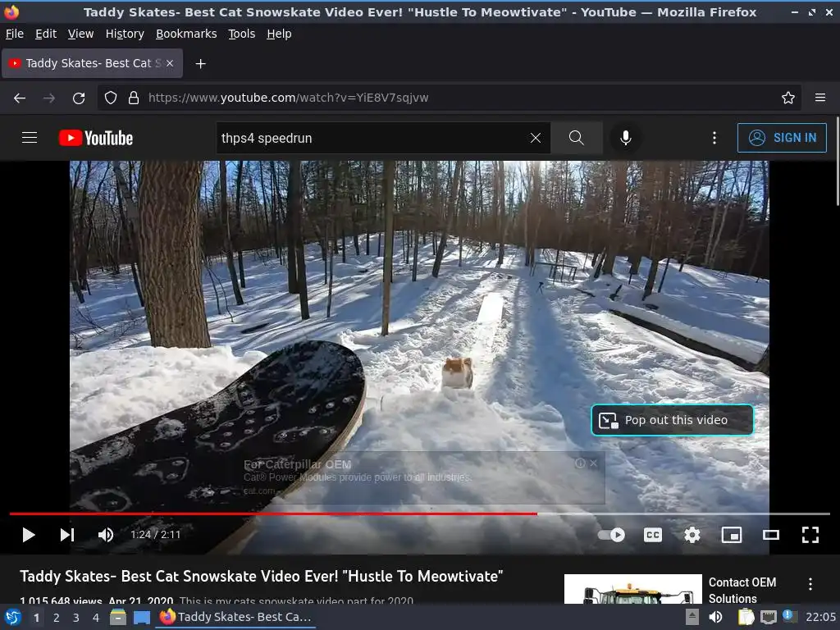Open the taskbar file manager
The height and width of the screenshot is (630, 840).
[118, 617]
